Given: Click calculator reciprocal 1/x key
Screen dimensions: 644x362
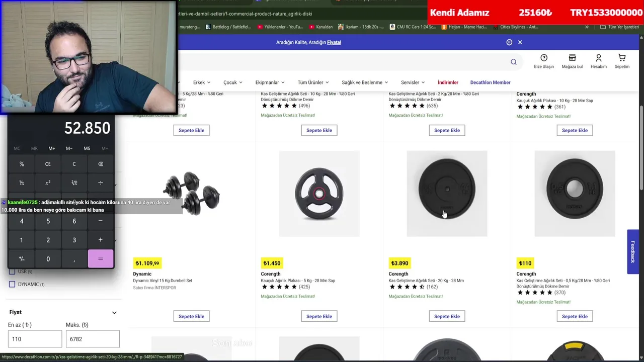Looking at the screenshot, I should pyautogui.click(x=22, y=183).
